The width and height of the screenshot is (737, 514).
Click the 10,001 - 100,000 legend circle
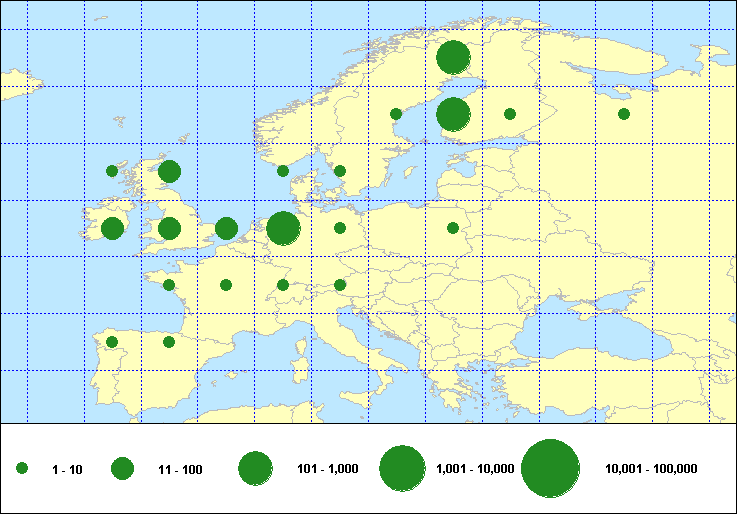pos(551,468)
